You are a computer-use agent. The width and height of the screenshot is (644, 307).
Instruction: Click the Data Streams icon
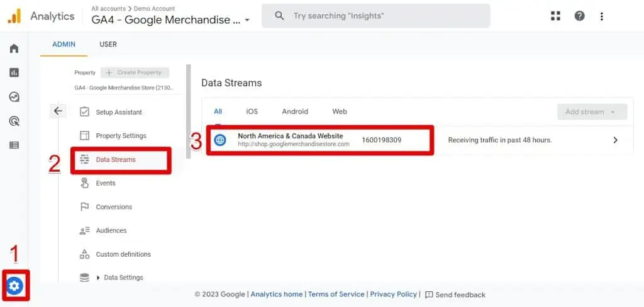(85, 159)
